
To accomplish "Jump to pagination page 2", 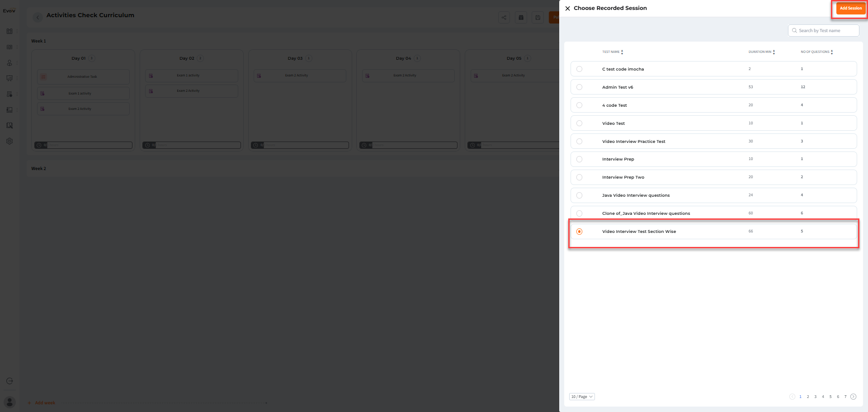I will click(x=808, y=397).
